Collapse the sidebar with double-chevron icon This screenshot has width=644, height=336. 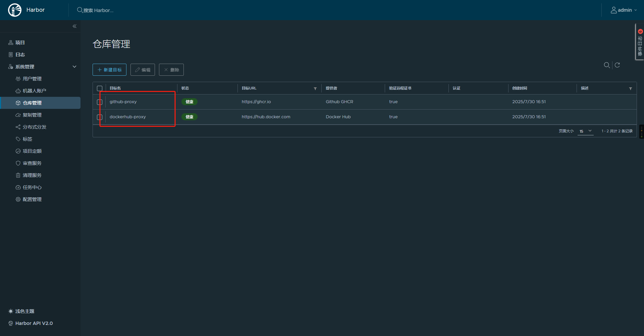pyautogui.click(x=74, y=26)
